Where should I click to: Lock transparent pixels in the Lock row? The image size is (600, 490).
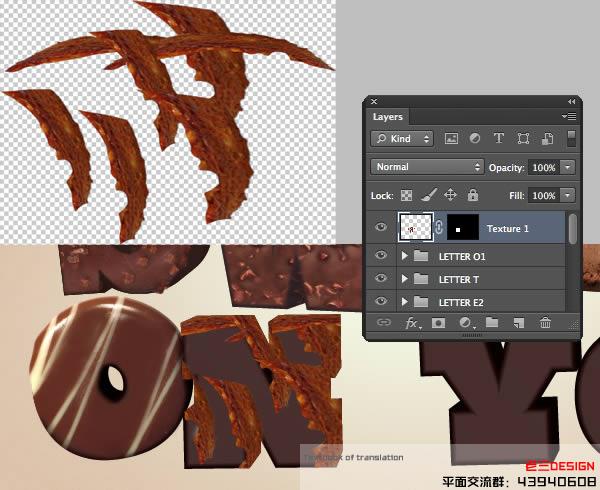click(x=406, y=196)
